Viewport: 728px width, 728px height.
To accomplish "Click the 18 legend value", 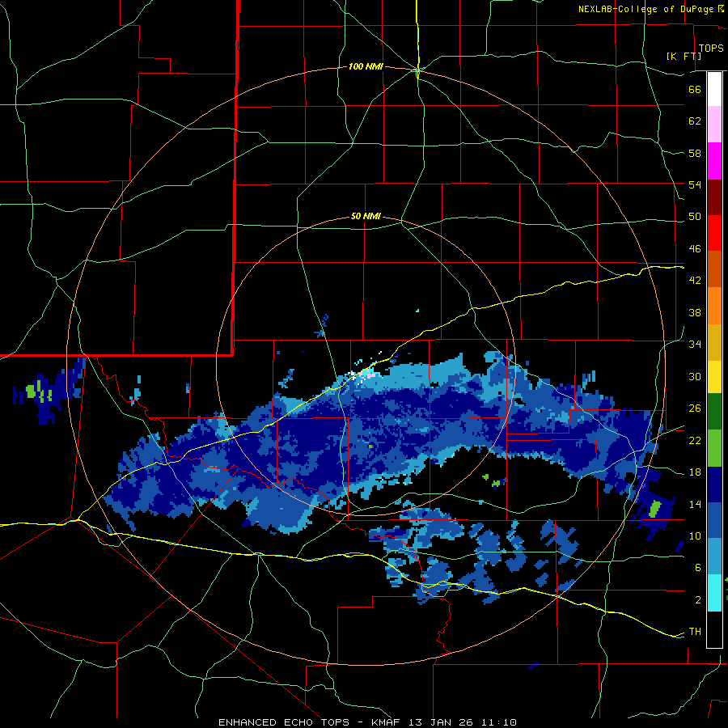I will (695, 472).
